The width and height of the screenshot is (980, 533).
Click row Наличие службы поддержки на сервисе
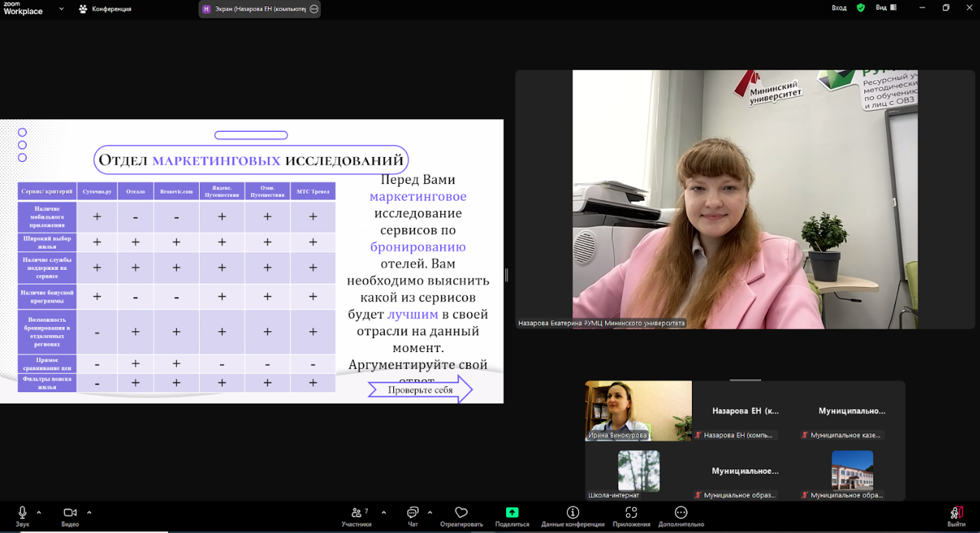coord(177,268)
